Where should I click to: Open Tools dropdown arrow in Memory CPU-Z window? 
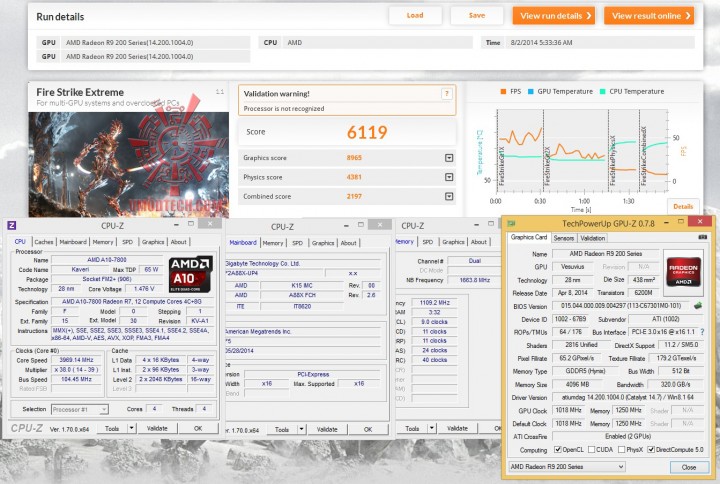[x=432, y=428]
